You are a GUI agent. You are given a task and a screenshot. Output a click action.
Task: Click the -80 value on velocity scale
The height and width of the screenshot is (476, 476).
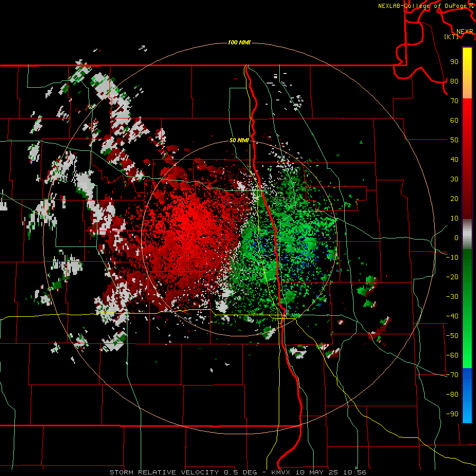(452, 395)
